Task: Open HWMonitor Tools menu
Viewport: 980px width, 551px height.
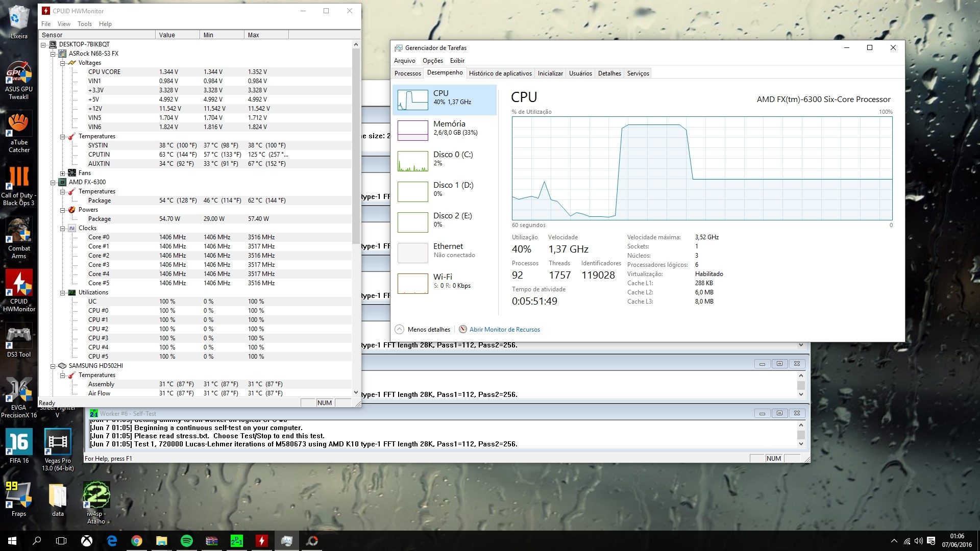Action: pos(85,24)
